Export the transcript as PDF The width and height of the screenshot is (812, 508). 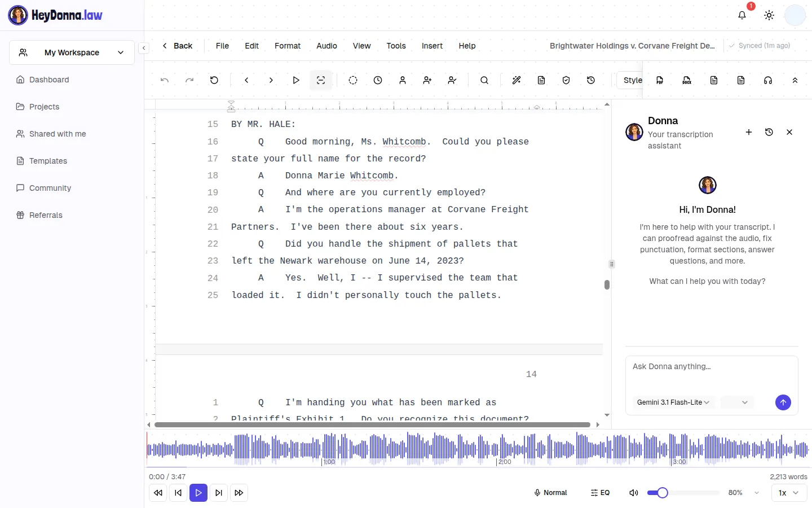pyautogui.click(x=660, y=80)
